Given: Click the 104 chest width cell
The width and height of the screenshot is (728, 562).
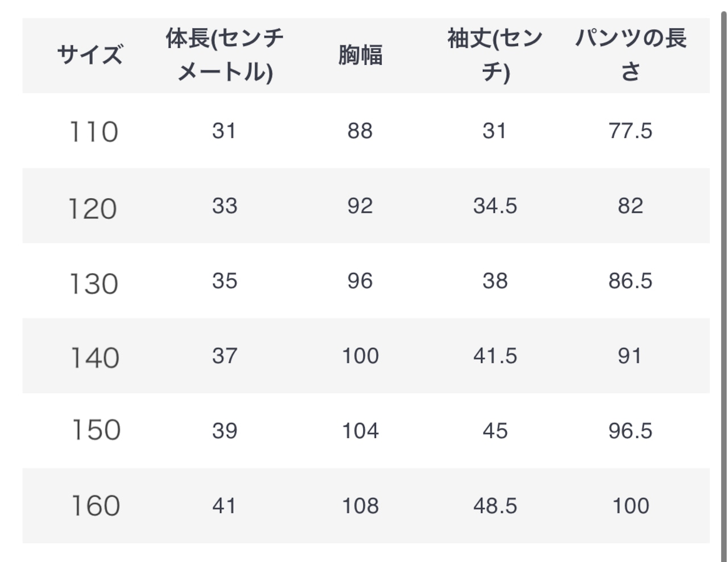Looking at the screenshot, I should (360, 431).
